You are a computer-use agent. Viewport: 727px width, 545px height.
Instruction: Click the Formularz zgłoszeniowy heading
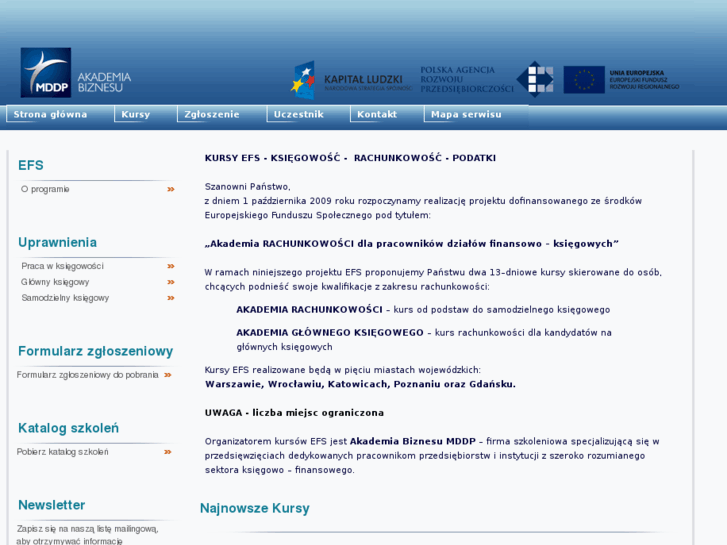pyautogui.click(x=96, y=351)
